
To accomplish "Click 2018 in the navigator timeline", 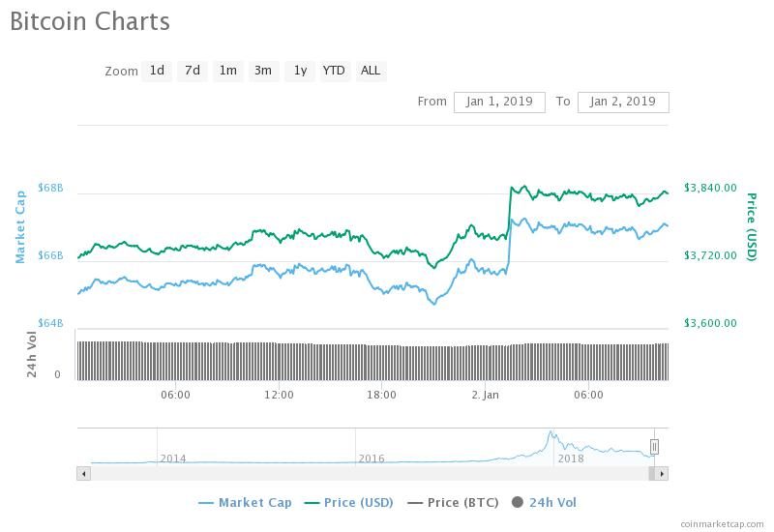I will [571, 458].
